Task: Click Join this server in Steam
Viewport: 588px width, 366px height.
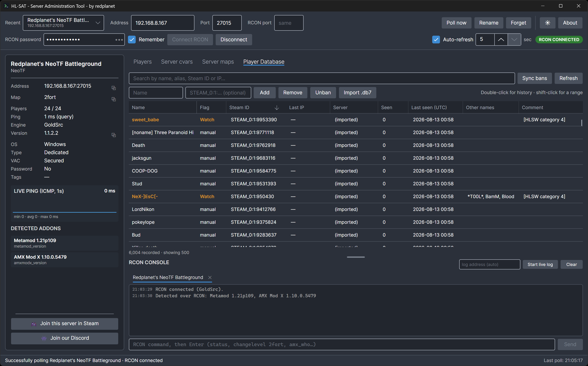Action: 65,324
